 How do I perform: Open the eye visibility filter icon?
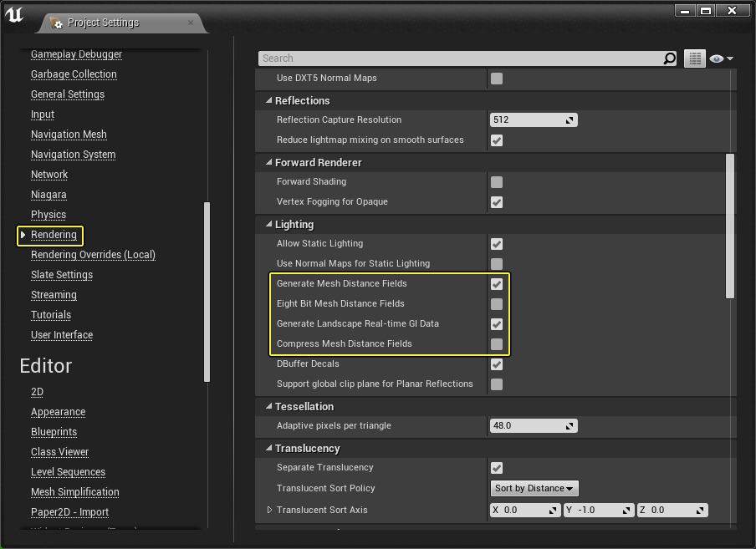718,58
